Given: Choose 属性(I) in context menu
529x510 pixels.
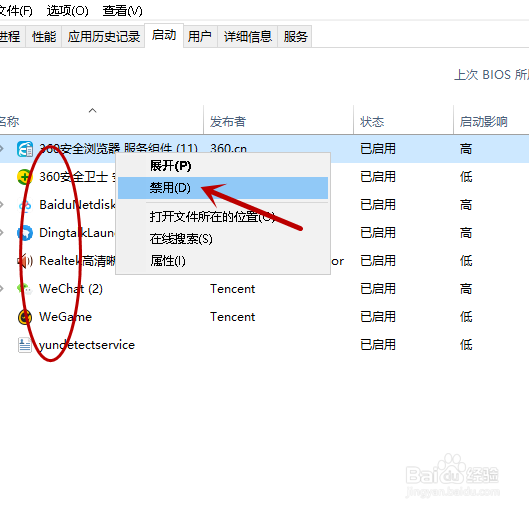Looking at the screenshot, I should [x=223, y=261].
